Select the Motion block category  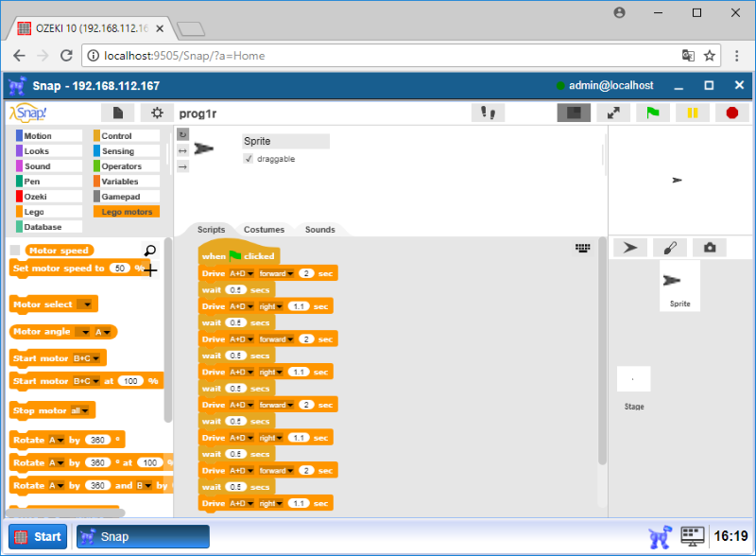tap(49, 136)
